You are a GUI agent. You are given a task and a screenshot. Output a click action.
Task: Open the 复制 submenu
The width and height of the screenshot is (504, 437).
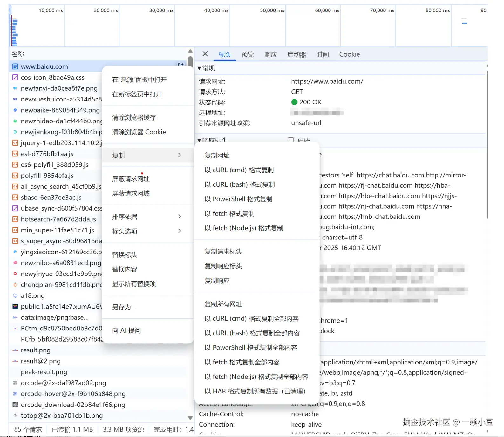click(x=148, y=155)
